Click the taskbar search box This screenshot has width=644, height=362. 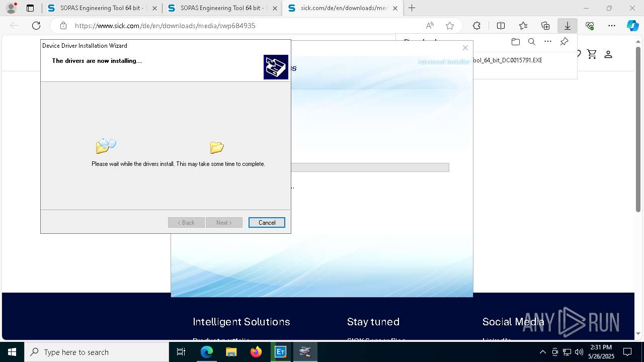click(97, 352)
